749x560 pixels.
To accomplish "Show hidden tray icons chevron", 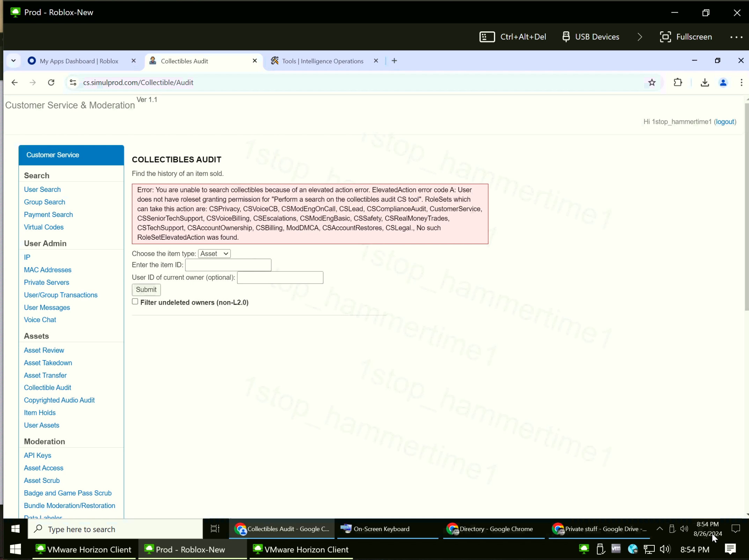I will [x=660, y=529].
